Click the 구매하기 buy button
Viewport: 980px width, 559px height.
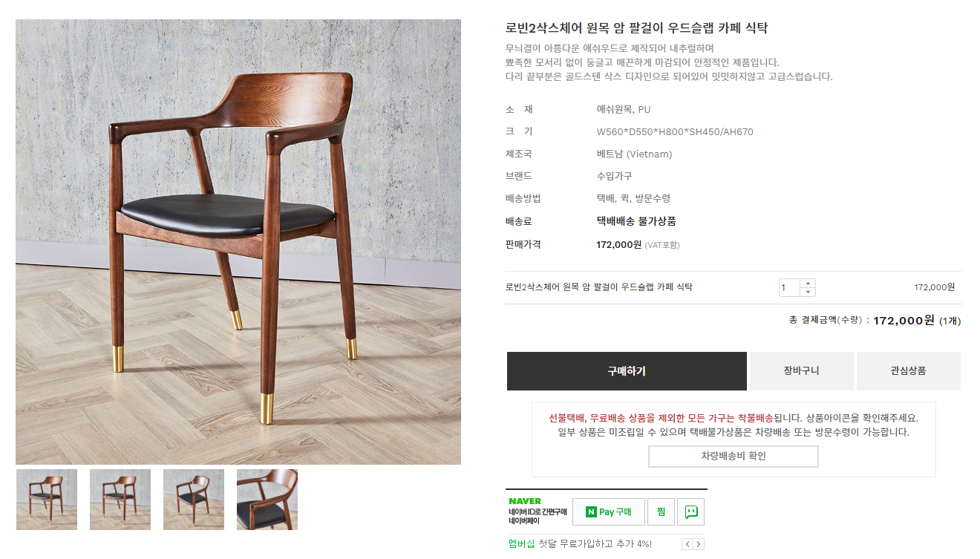tap(627, 371)
